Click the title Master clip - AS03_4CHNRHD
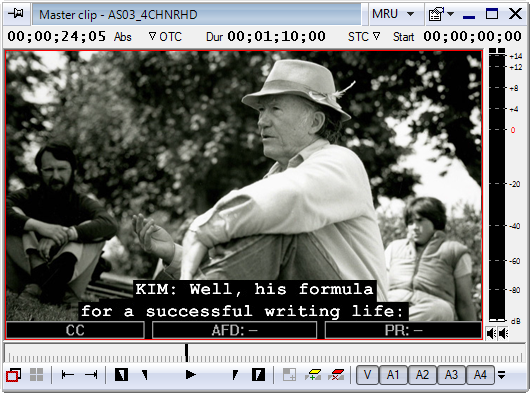 pyautogui.click(x=118, y=15)
